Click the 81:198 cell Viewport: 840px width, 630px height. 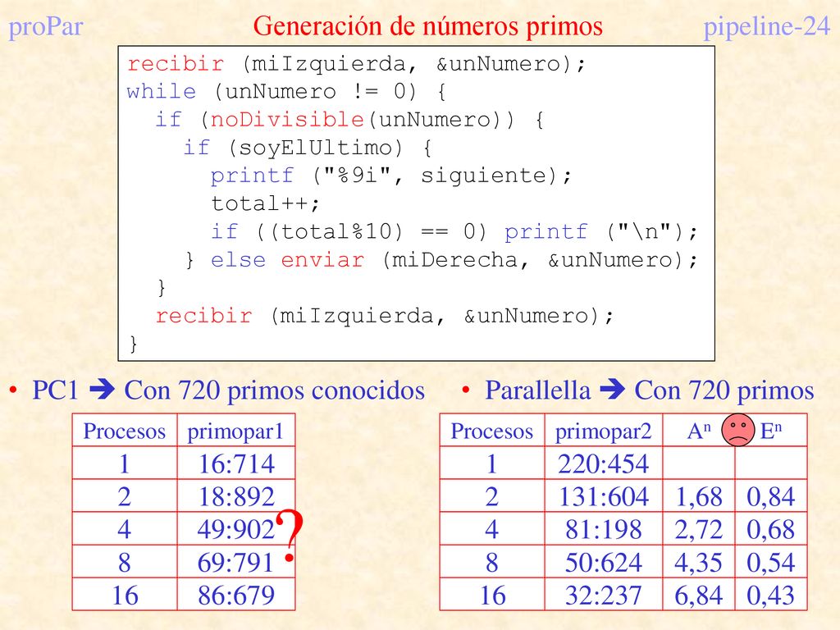tap(603, 529)
